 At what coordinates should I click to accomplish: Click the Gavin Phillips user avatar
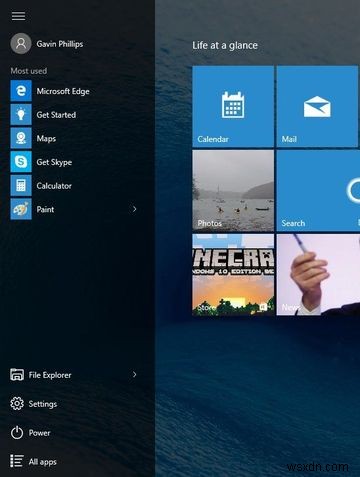click(x=21, y=43)
